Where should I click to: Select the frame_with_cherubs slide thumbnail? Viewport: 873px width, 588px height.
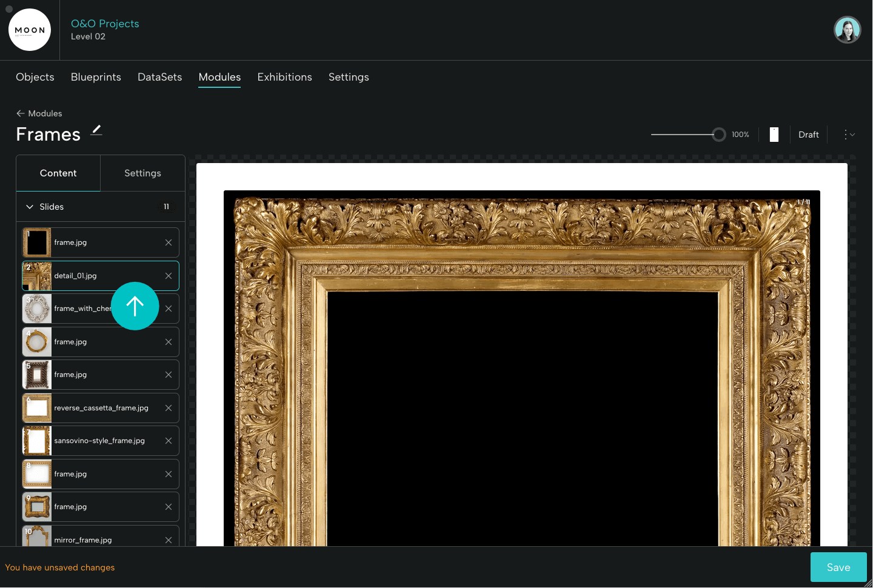(37, 309)
